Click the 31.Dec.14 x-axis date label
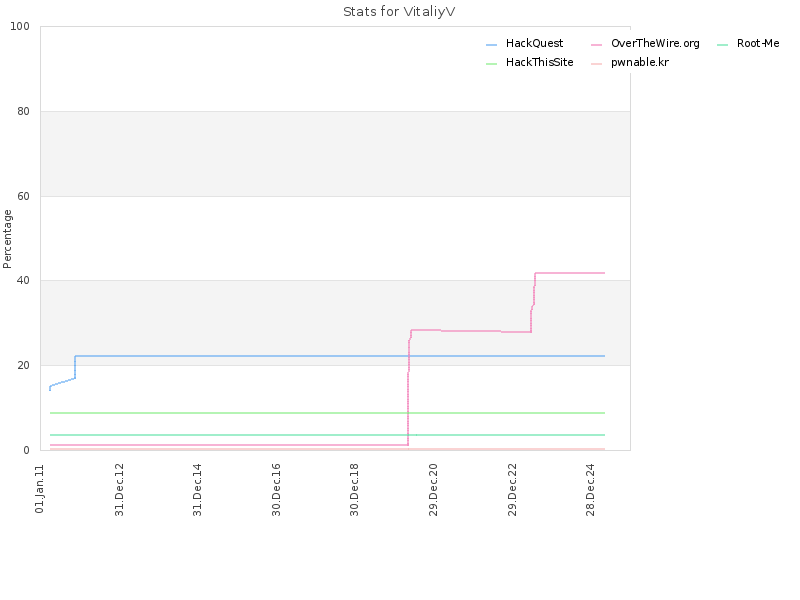This screenshot has width=800, height=600. click(197, 490)
